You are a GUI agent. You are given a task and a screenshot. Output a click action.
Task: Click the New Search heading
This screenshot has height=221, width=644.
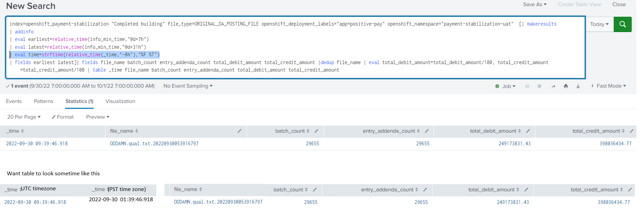point(31,6)
